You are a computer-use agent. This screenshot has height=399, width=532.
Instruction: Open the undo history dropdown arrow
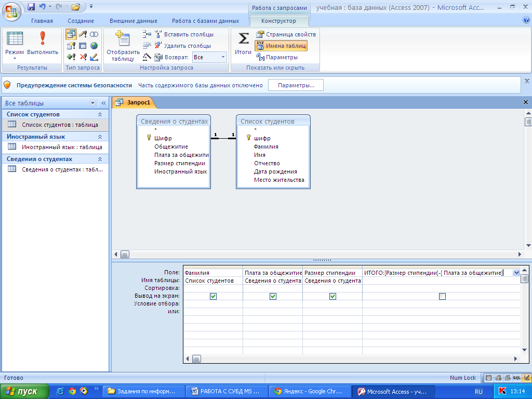coord(50,6)
